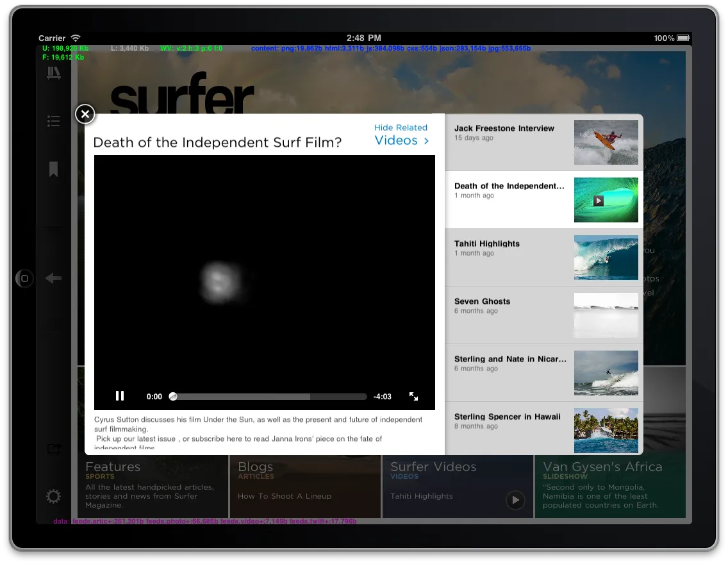This screenshot has height=564, width=728.
Task: Tap the iPad home button
Action: [24, 279]
